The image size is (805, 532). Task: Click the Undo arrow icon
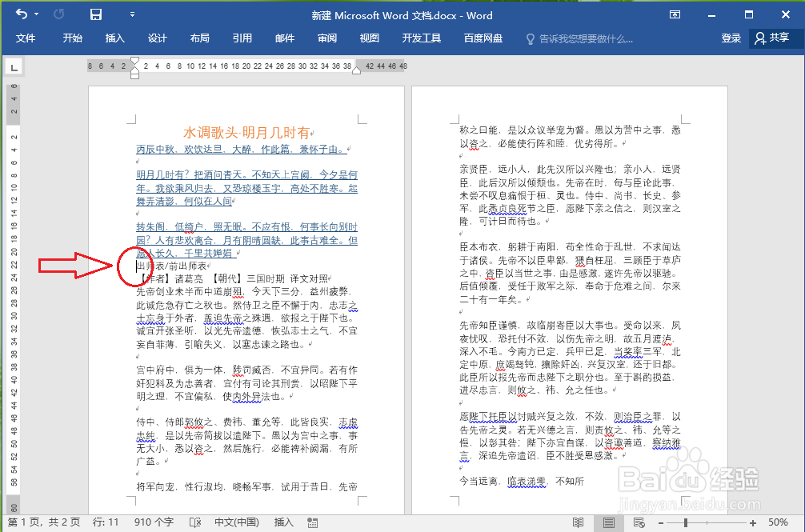[x=21, y=14]
